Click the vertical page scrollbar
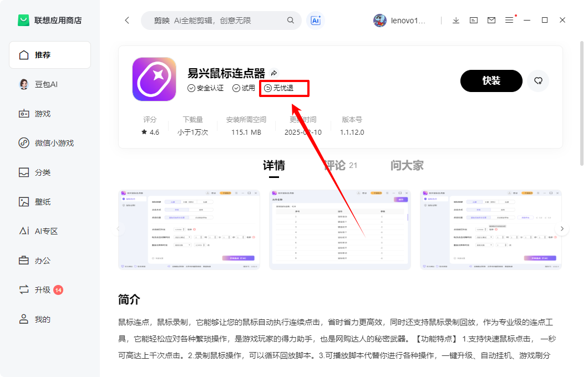Viewport: 588px width, 377px height. pos(582,103)
